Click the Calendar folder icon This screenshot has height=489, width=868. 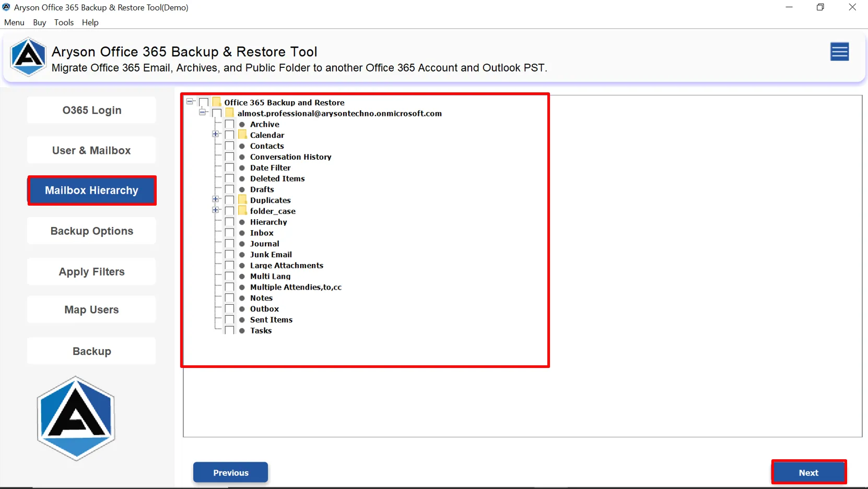point(242,135)
